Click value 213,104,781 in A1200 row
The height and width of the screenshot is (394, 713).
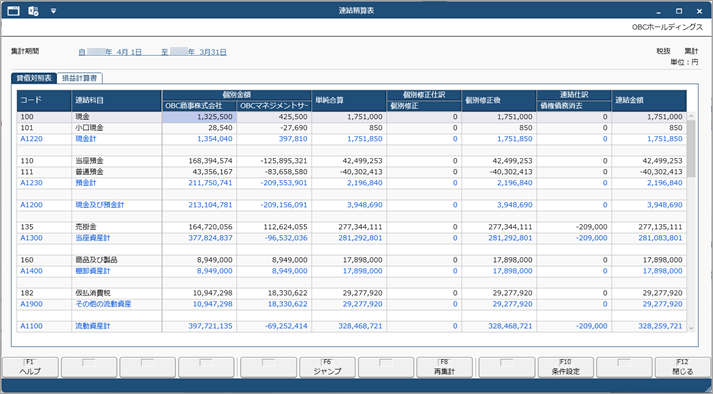211,205
